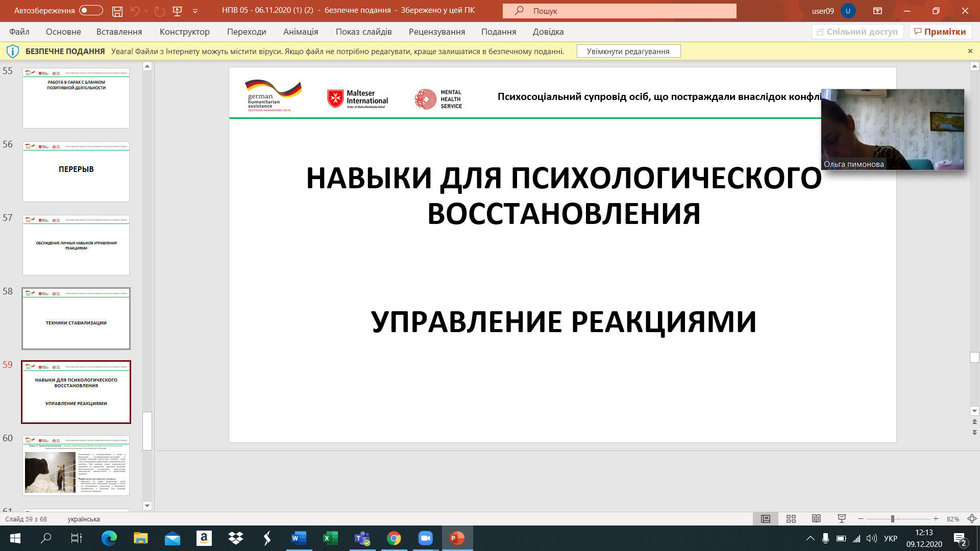The image size is (980, 551).
Task: Start slideshow from beginning icon
Action: (178, 11)
